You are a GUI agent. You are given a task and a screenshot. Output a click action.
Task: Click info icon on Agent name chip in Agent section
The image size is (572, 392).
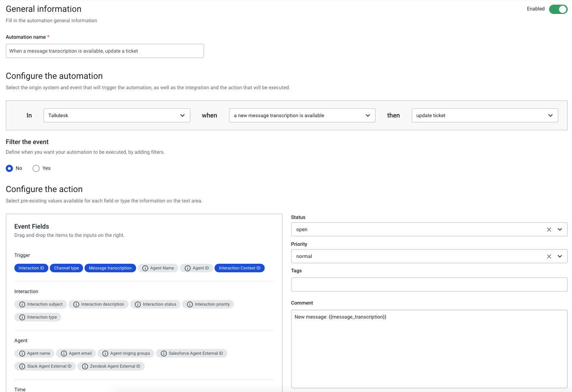[22, 353]
